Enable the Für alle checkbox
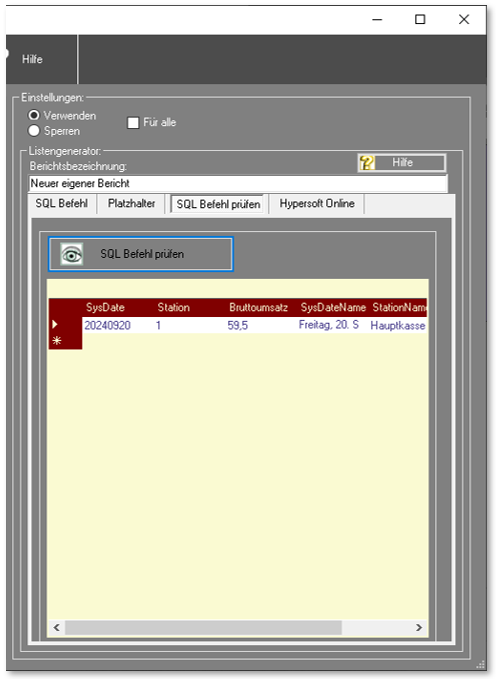This screenshot has height=679, width=496. point(133,123)
